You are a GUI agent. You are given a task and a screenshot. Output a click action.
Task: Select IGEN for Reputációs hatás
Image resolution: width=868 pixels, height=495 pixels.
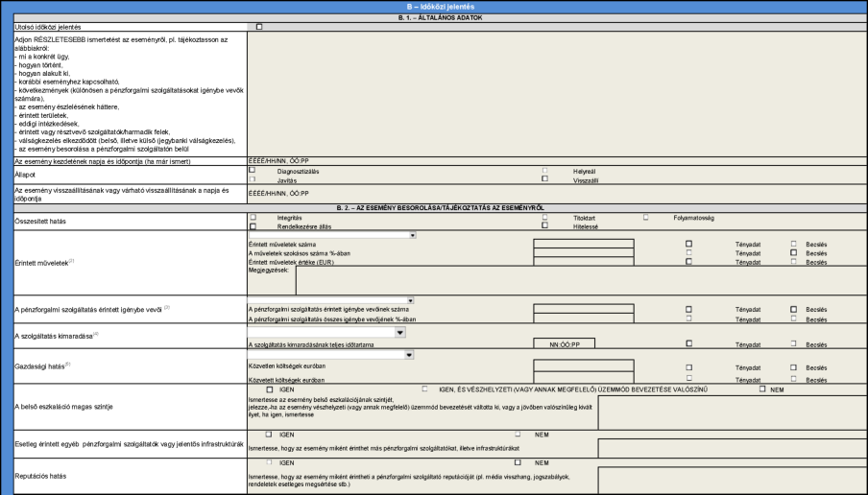click(269, 462)
